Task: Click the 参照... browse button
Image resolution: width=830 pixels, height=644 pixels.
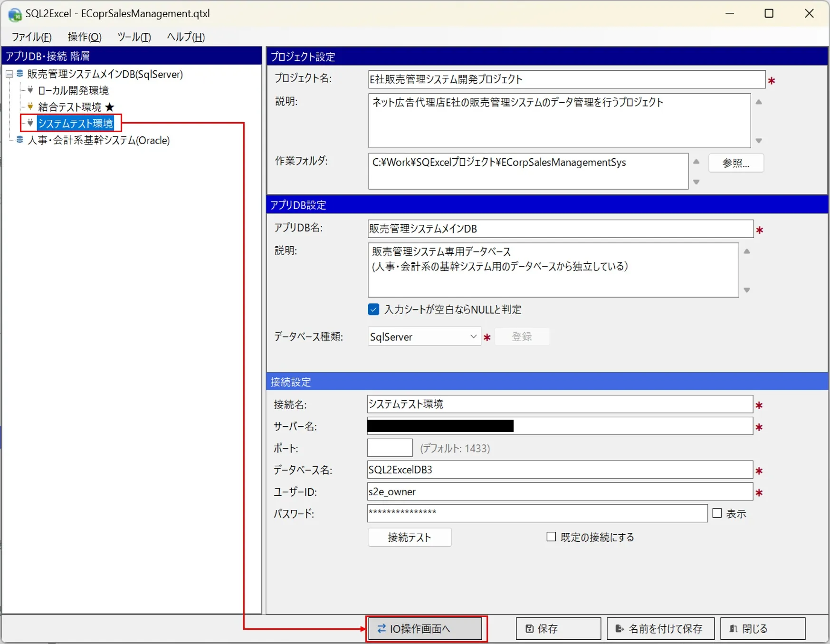Action: pyautogui.click(x=736, y=163)
